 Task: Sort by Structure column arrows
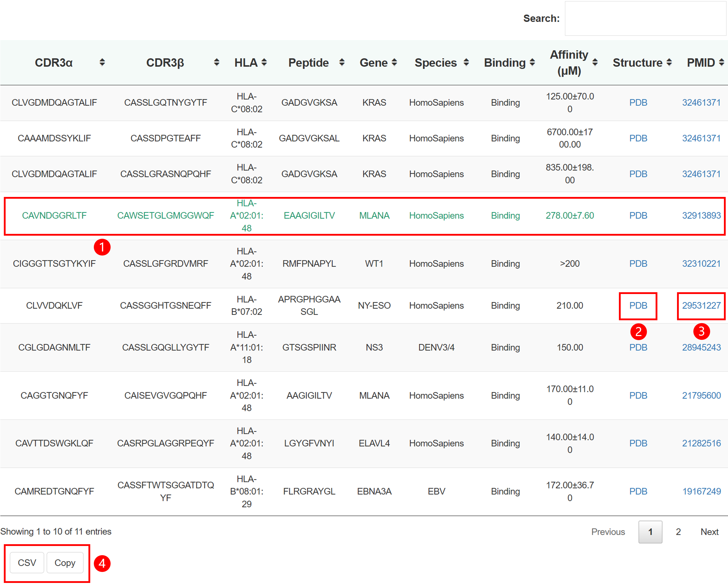pyautogui.click(x=669, y=63)
